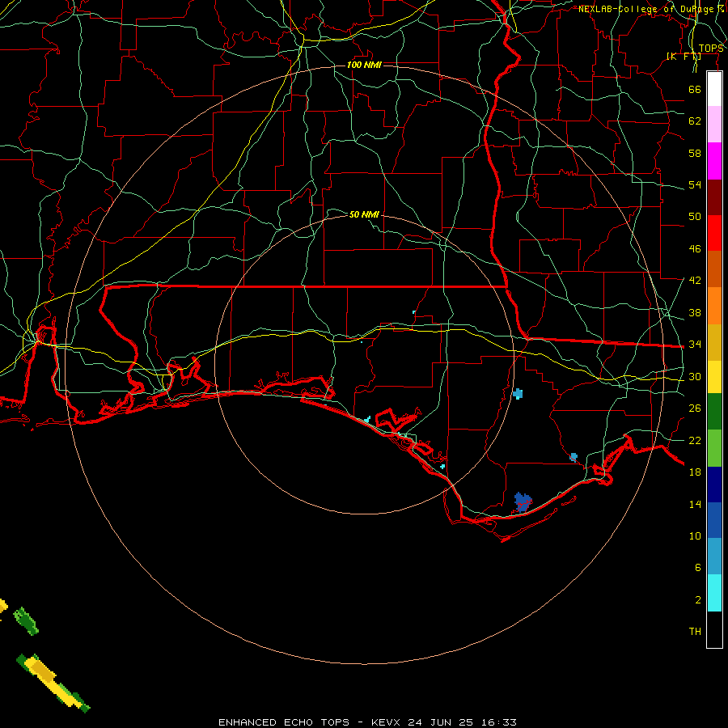Select the medium blue legend swatch
Viewport: 728px width, 728px height.
714,520
